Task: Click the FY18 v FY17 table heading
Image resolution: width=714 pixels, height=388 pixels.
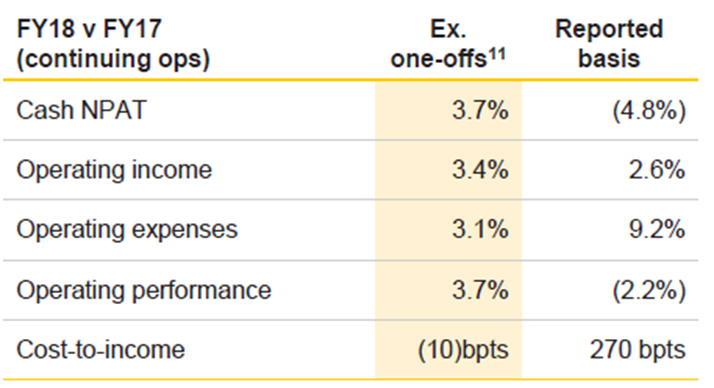Action: click(x=89, y=29)
